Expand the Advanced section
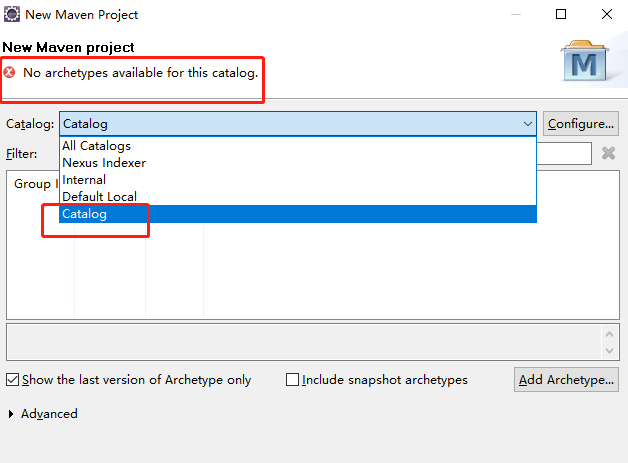 pos(12,414)
